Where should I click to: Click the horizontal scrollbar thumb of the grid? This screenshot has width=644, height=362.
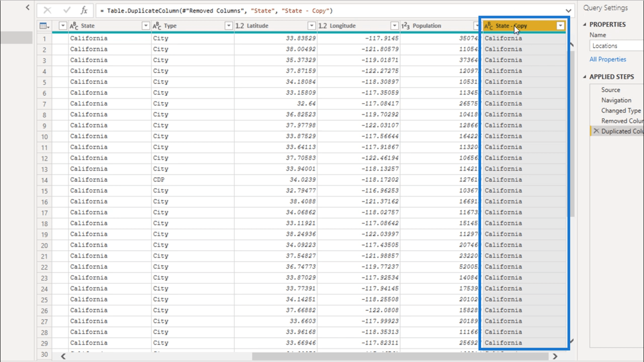pos(400,356)
